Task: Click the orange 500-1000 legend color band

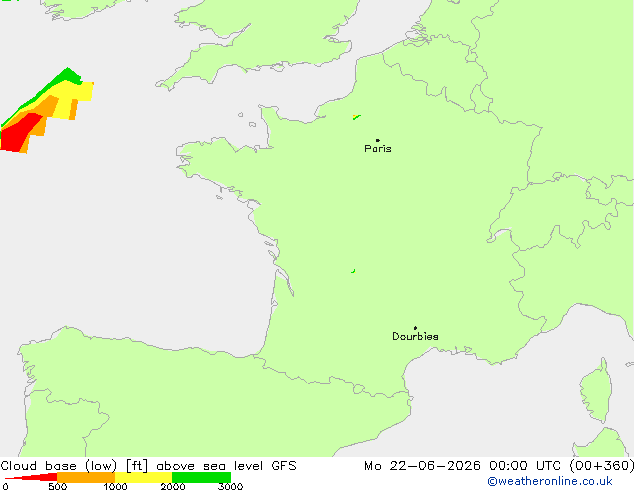Action: click(x=86, y=477)
